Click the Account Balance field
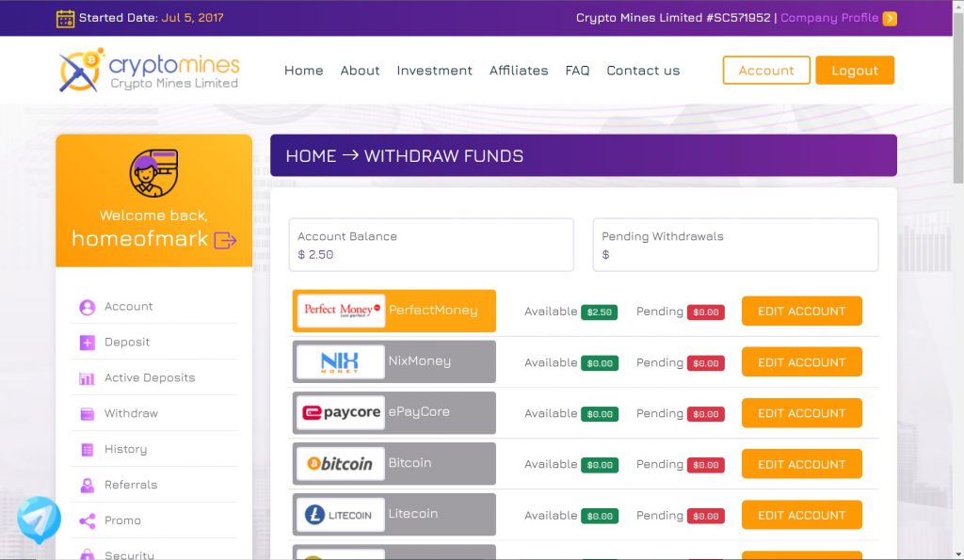Screen dimensions: 964x560 [431, 245]
